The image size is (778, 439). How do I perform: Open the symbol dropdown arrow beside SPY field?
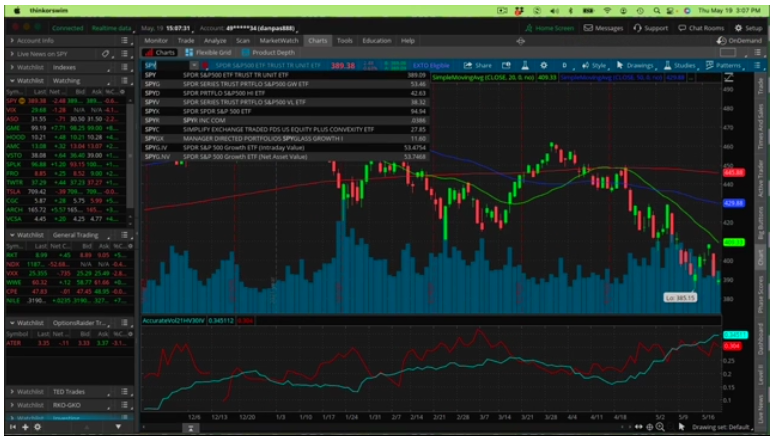(194, 65)
